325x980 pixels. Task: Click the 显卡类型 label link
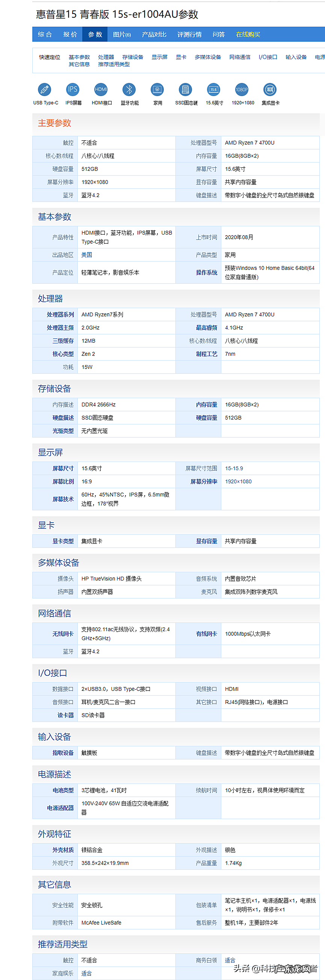coord(63,541)
